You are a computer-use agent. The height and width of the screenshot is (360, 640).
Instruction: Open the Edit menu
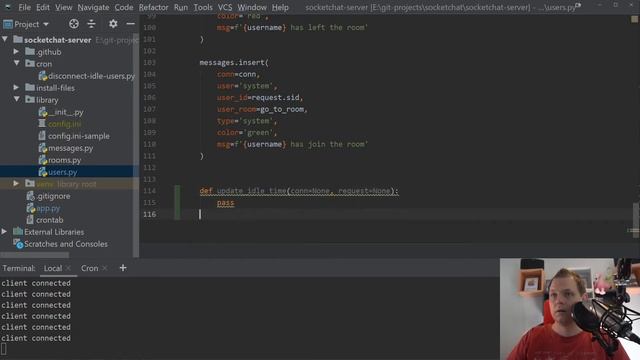click(x=43, y=7)
